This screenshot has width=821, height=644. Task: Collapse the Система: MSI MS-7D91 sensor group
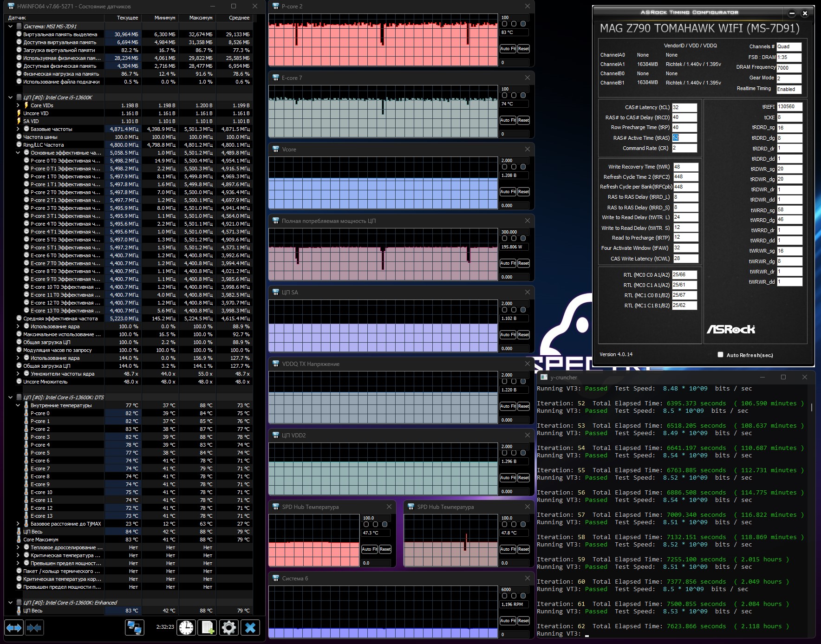coord(11,26)
